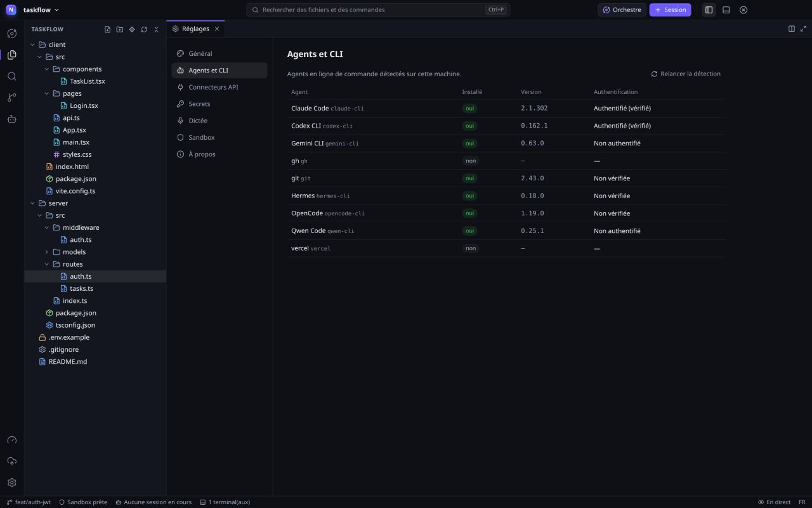Open the À propos settings section
The height and width of the screenshot is (508, 812).
219,154
